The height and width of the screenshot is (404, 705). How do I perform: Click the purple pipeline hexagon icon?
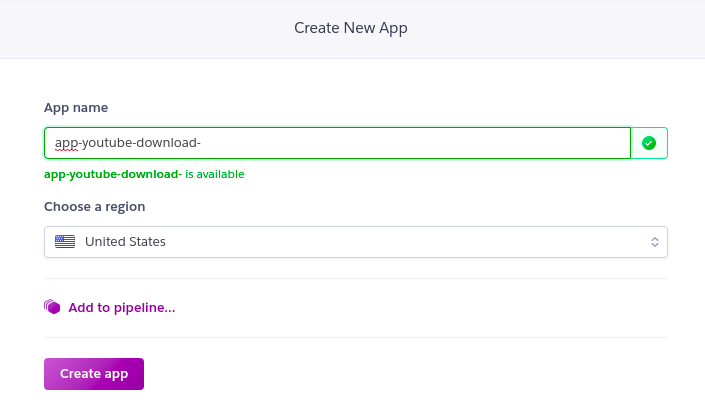(52, 307)
